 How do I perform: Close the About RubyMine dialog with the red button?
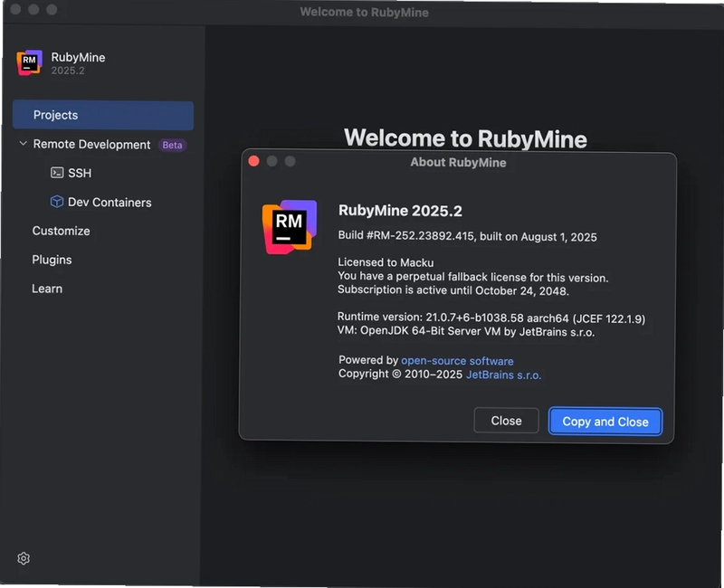[254, 161]
